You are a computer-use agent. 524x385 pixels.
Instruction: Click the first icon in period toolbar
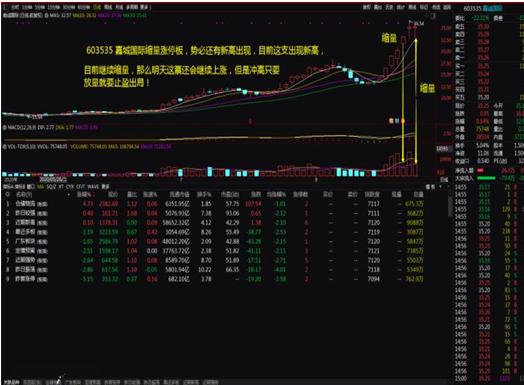pos(5,7)
